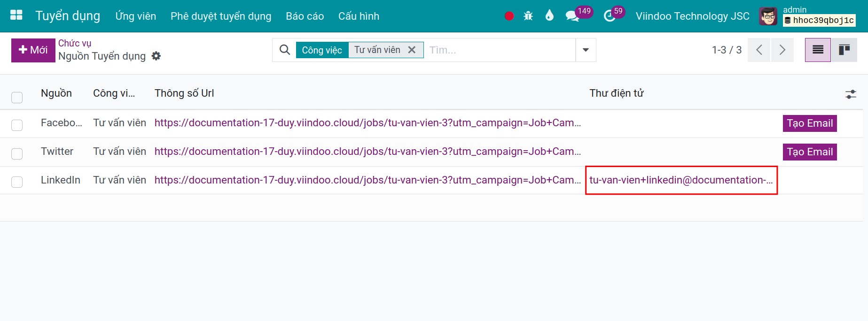Click Tư vấn viên in Facebook row
The width and height of the screenshot is (868, 321).
(119, 123)
